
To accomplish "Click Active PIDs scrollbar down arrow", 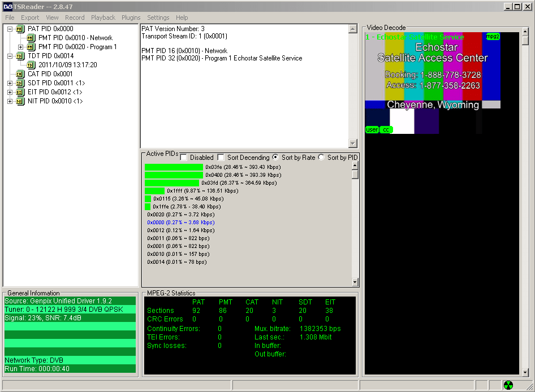I will tap(355, 282).
